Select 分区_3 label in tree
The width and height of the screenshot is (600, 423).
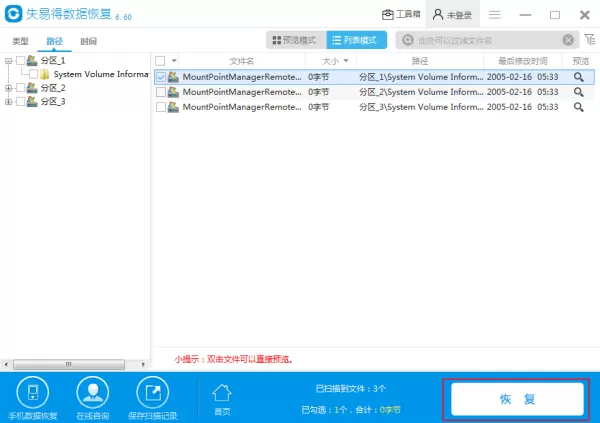53,101
